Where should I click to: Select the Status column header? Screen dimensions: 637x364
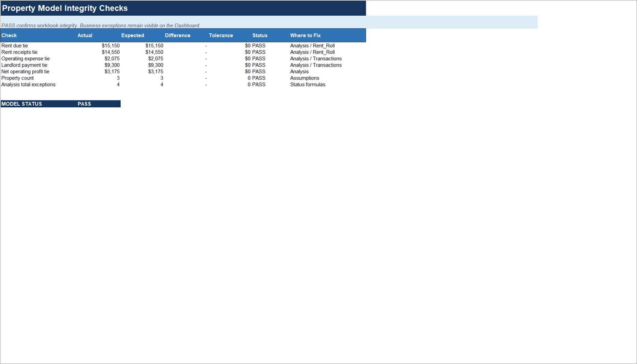tap(260, 35)
